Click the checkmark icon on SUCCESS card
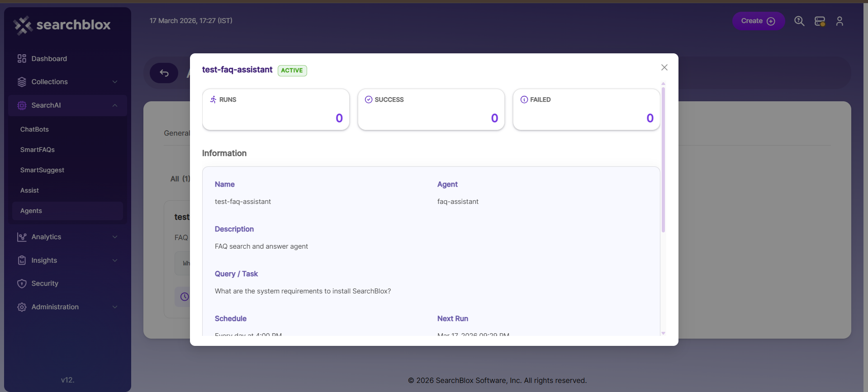Image resolution: width=868 pixels, height=392 pixels. coord(369,99)
